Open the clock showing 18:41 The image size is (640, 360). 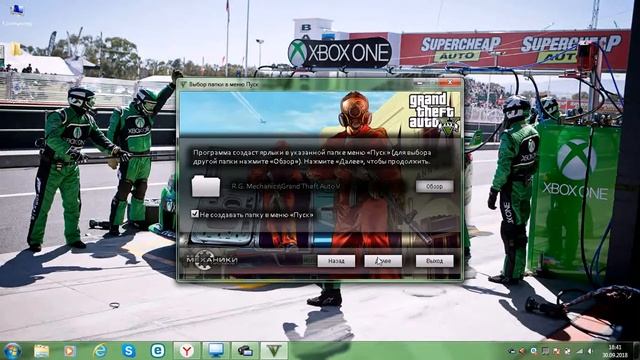click(615, 351)
